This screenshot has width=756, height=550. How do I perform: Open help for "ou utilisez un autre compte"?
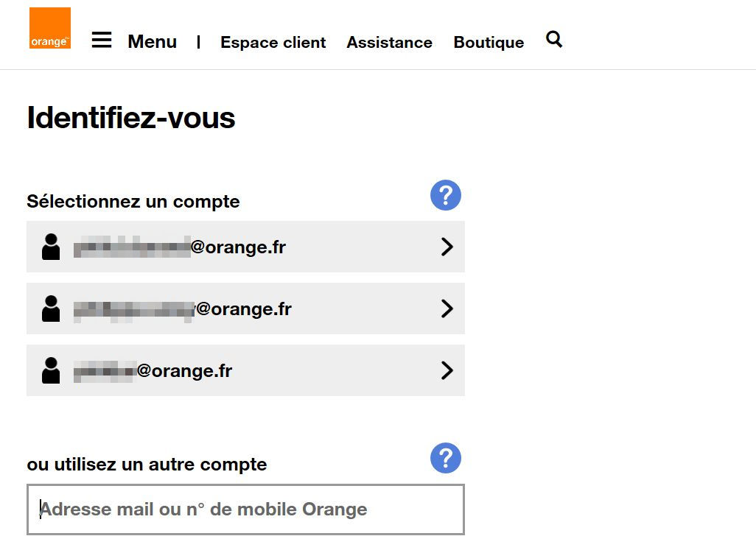[x=446, y=458]
